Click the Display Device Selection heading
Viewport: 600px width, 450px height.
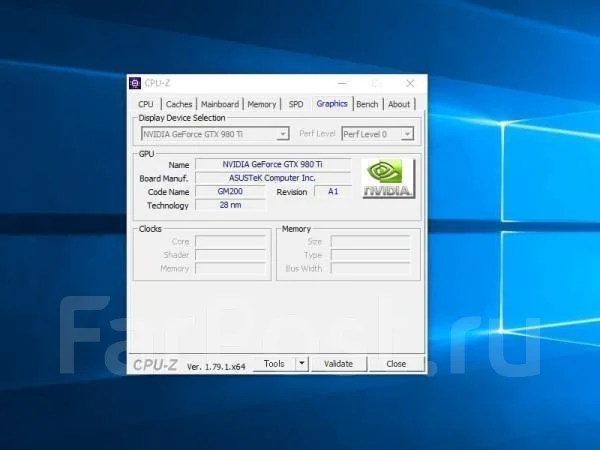pyautogui.click(x=182, y=118)
